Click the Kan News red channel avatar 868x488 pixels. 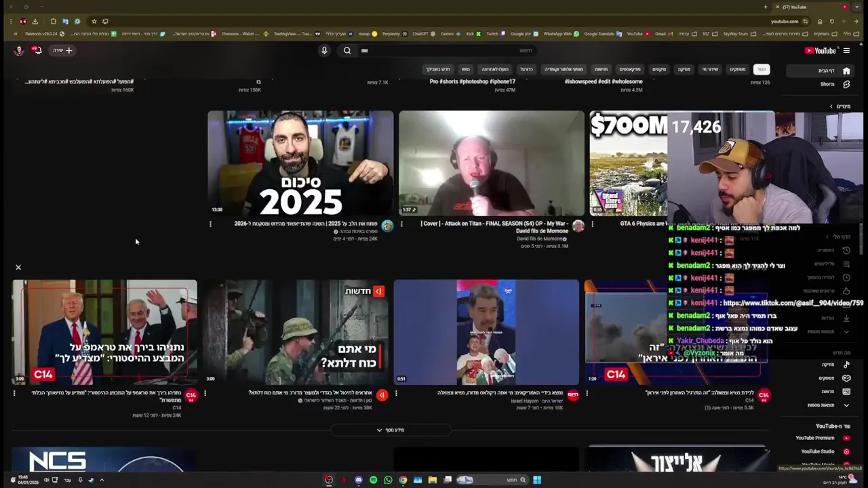382,395
